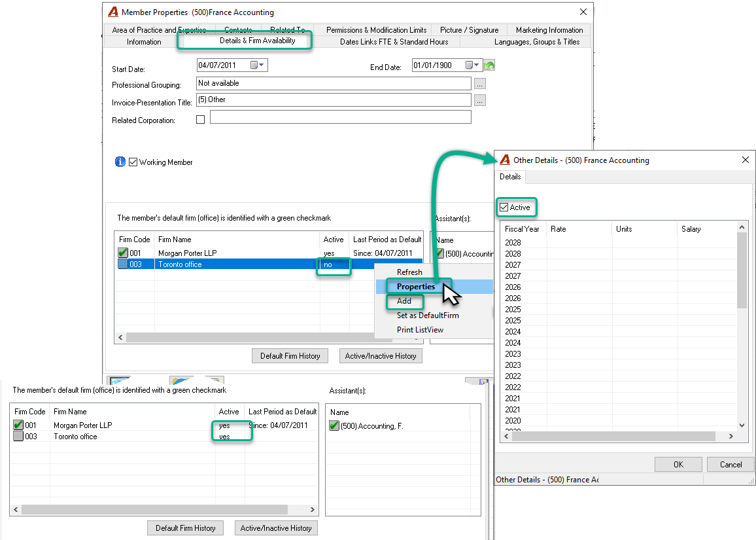
Task: Go to the Marketing Information tab
Action: [549, 30]
